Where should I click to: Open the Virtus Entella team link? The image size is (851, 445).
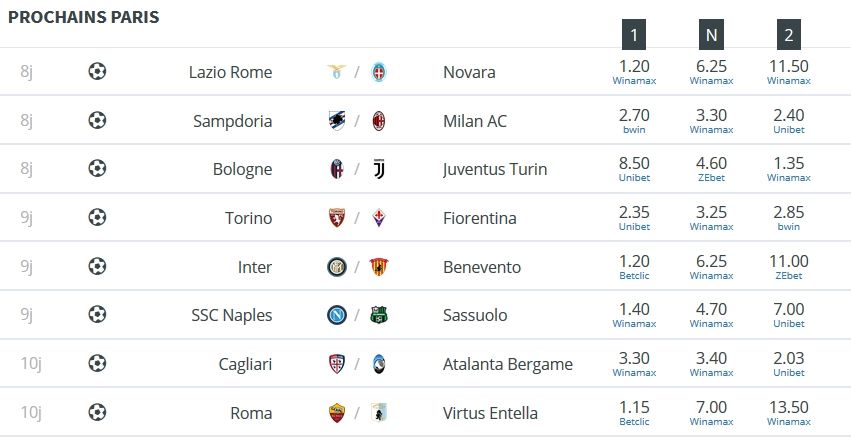(x=490, y=413)
